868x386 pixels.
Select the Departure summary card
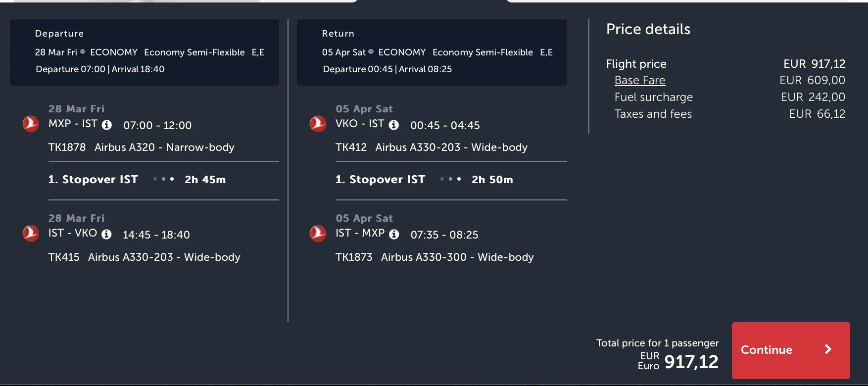click(144, 52)
